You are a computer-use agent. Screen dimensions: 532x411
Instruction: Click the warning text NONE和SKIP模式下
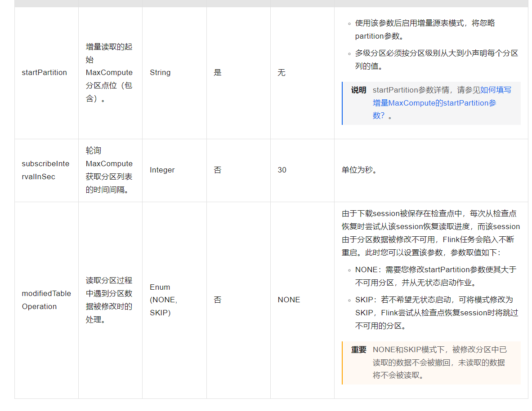440,362
